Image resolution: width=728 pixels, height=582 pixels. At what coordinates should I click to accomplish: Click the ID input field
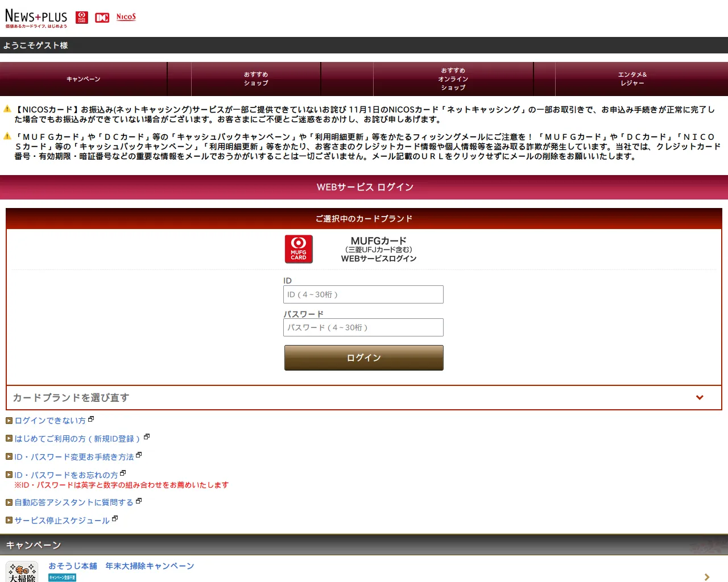363,294
